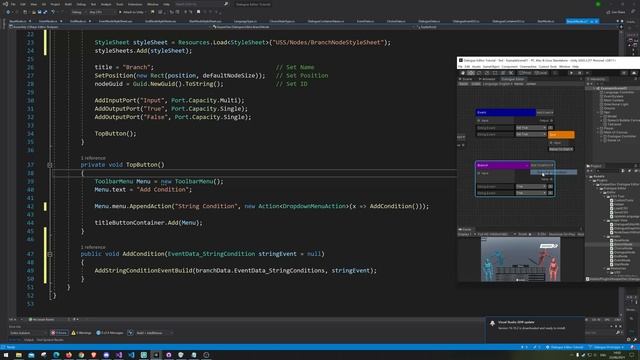Open Brave browser from the taskbar

click(x=93, y=355)
